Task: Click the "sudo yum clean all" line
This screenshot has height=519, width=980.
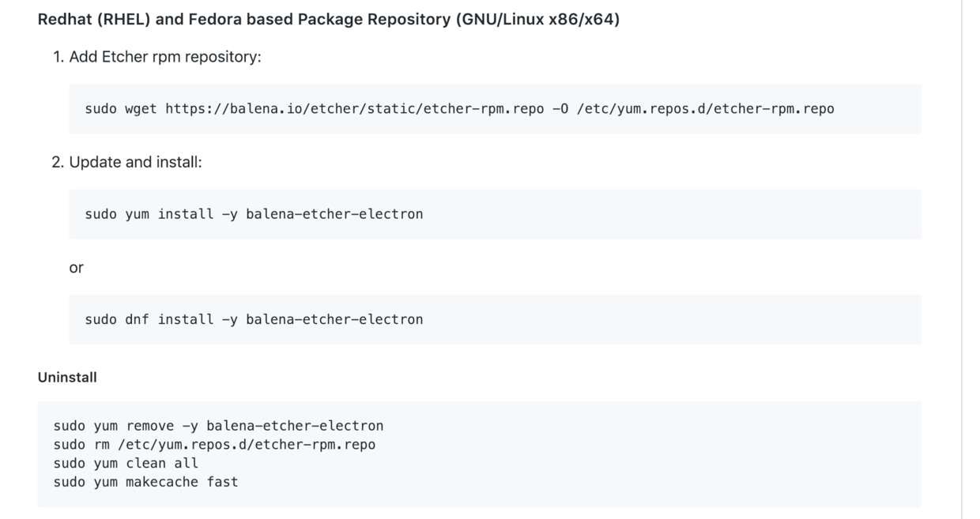Action: (x=126, y=463)
